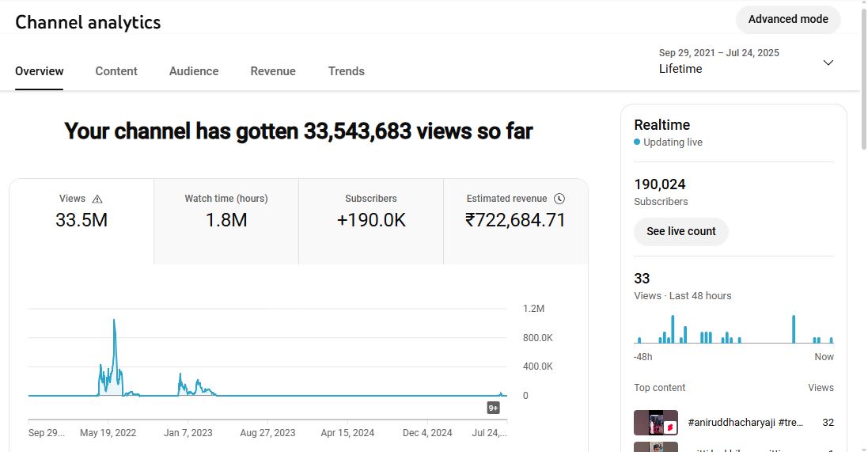Viewport: 868px width, 452px height.
Task: Click the warning triangle icon beside Views
Action: (x=97, y=199)
